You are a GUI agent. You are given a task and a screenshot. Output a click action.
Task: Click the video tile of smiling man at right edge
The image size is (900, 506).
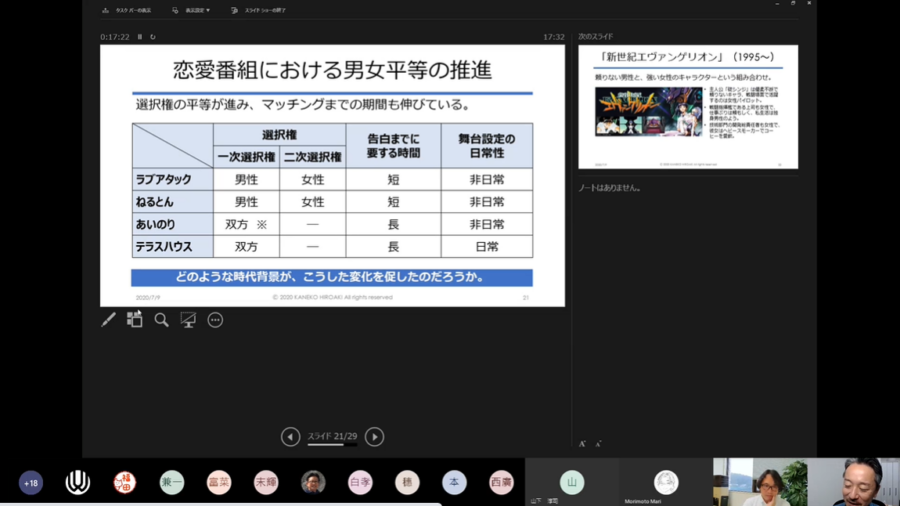(x=854, y=482)
